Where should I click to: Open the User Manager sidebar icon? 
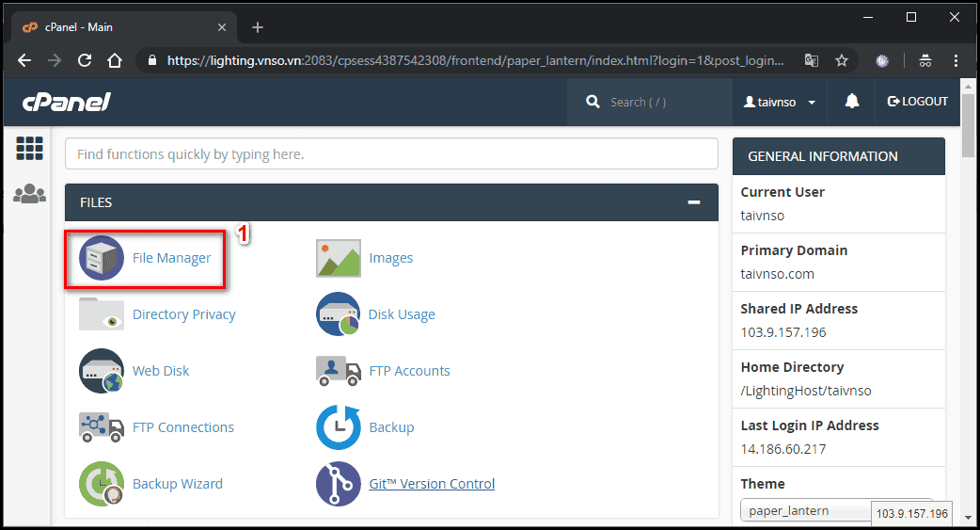point(29,194)
